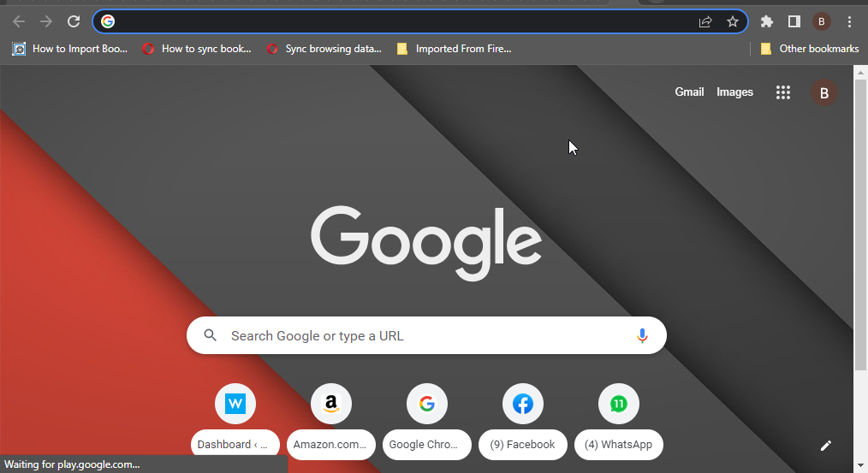Open 'How to sync book...' bookmark
868x473 pixels.
[197, 49]
